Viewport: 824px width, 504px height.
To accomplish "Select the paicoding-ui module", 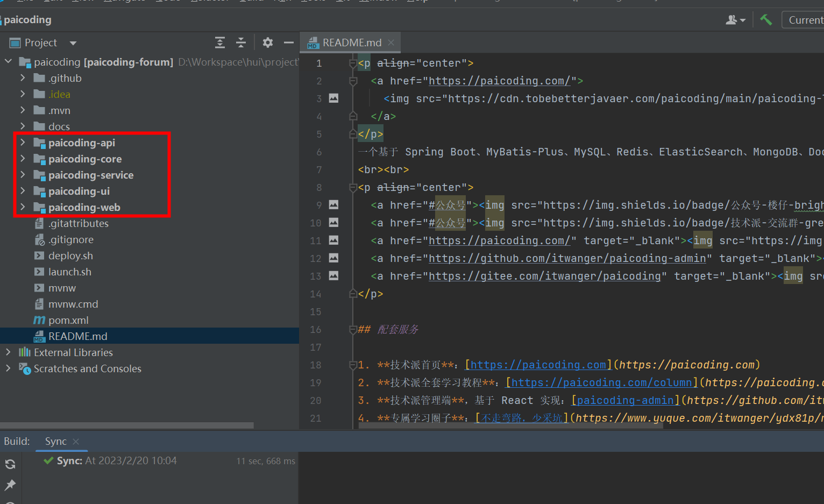I will [x=79, y=191].
